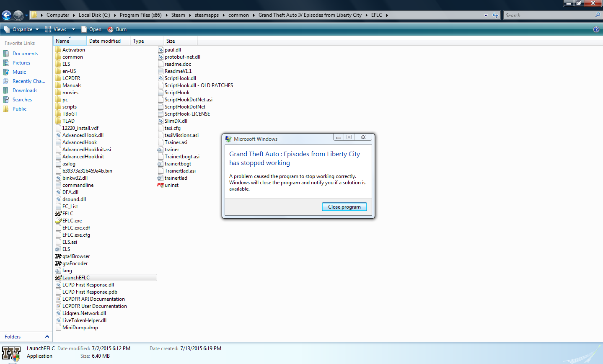The height and width of the screenshot is (364, 603).
Task: Expand the address bar history dropdown
Action: pyautogui.click(x=486, y=15)
